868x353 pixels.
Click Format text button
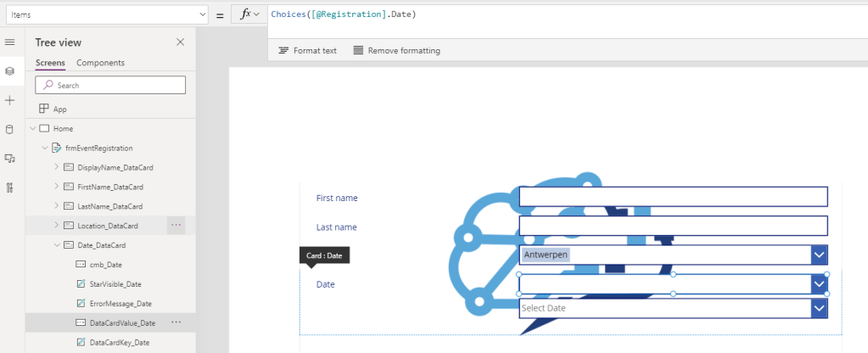tap(307, 51)
